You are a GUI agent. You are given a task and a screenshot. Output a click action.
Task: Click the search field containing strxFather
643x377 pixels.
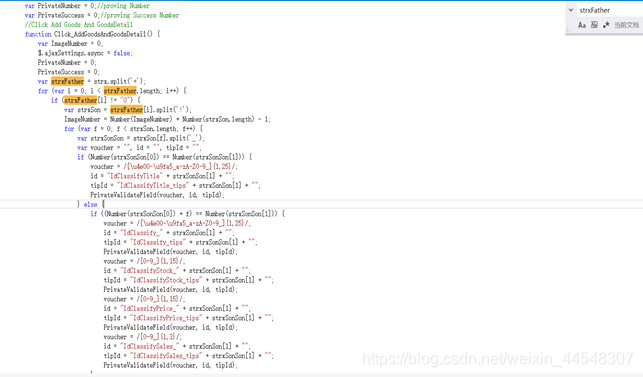[x=609, y=10]
